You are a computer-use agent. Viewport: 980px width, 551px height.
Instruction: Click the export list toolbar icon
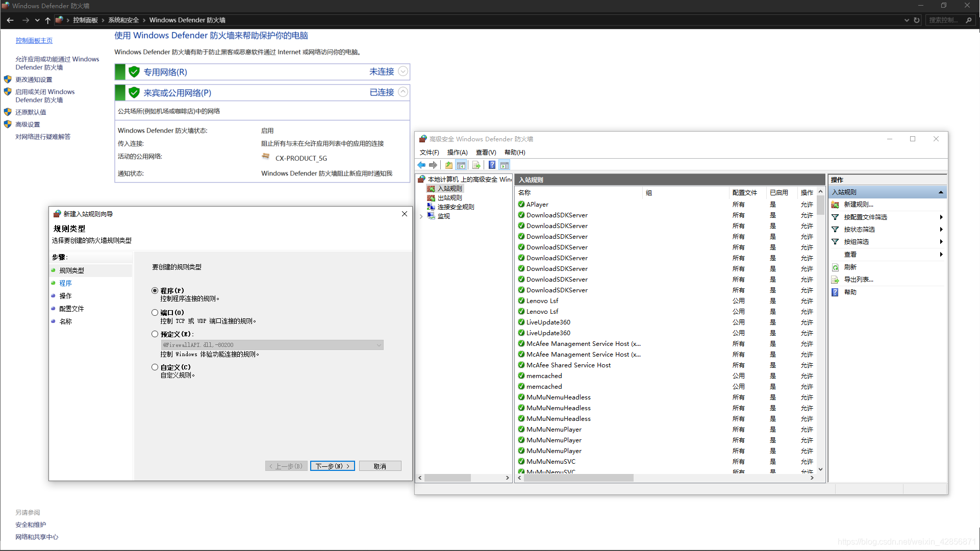click(476, 164)
